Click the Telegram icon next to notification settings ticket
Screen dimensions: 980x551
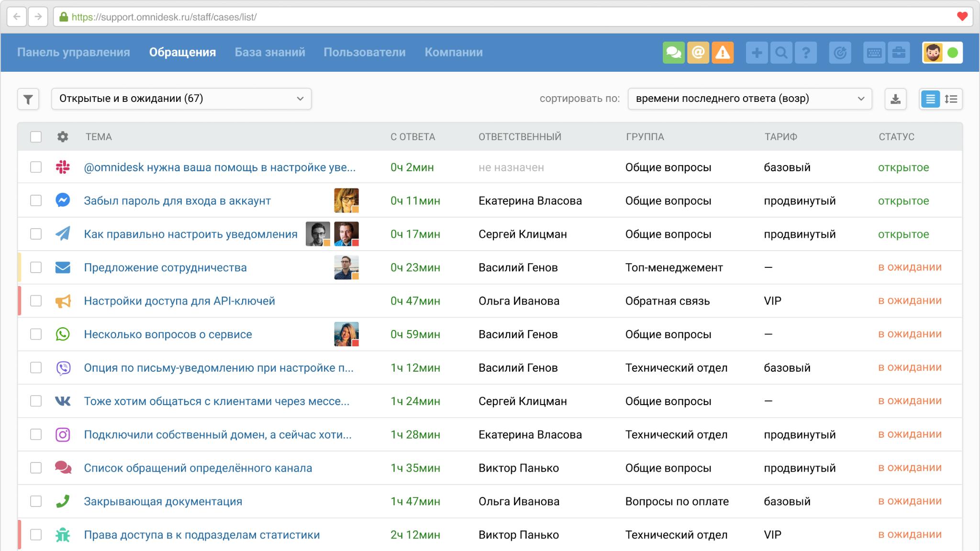63,234
